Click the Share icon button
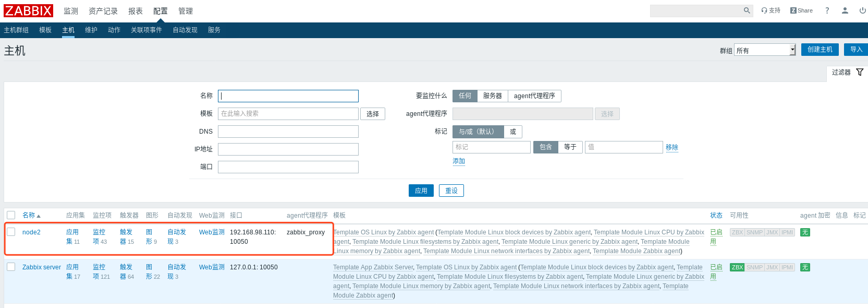 point(801,10)
